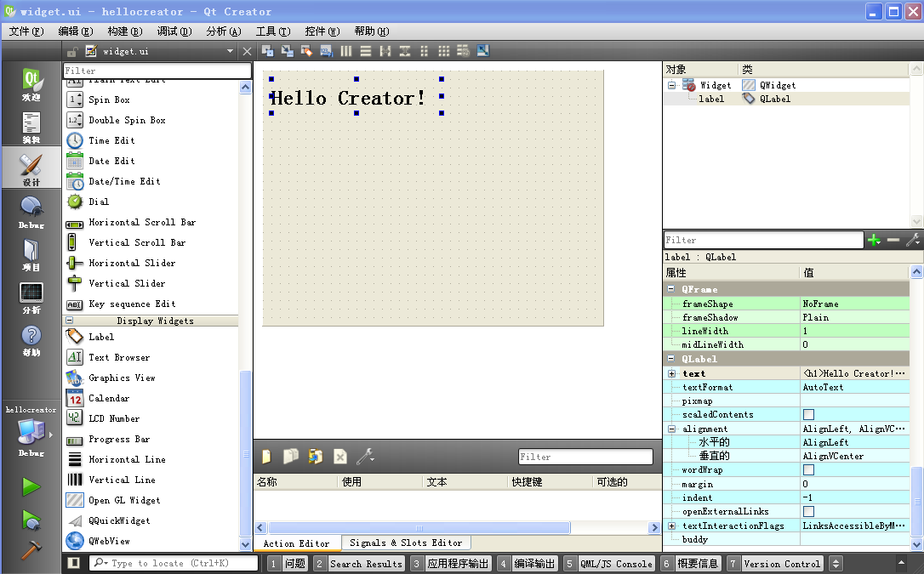Expand the textInteractionFlags property
This screenshot has width=924, height=574.
[x=671, y=526]
